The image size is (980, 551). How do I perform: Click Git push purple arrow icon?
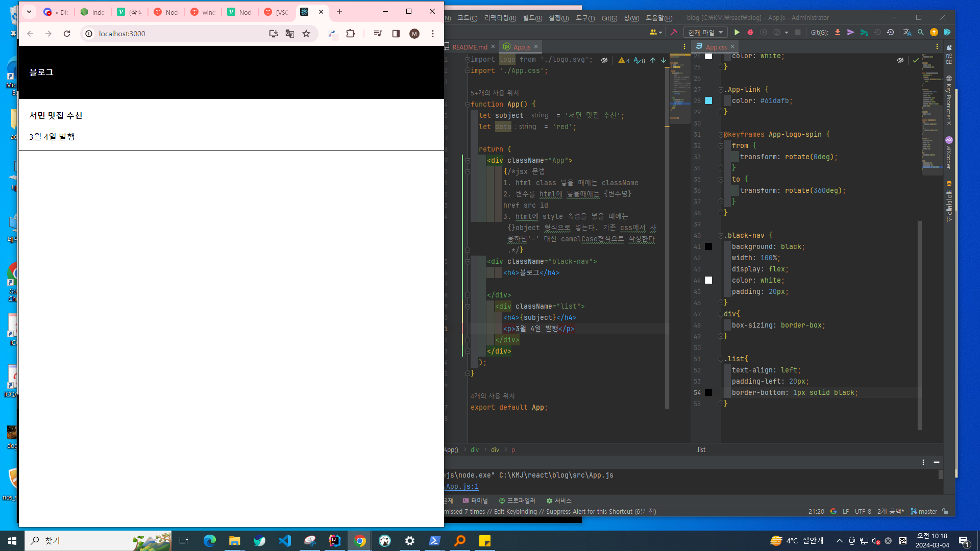[851, 32]
